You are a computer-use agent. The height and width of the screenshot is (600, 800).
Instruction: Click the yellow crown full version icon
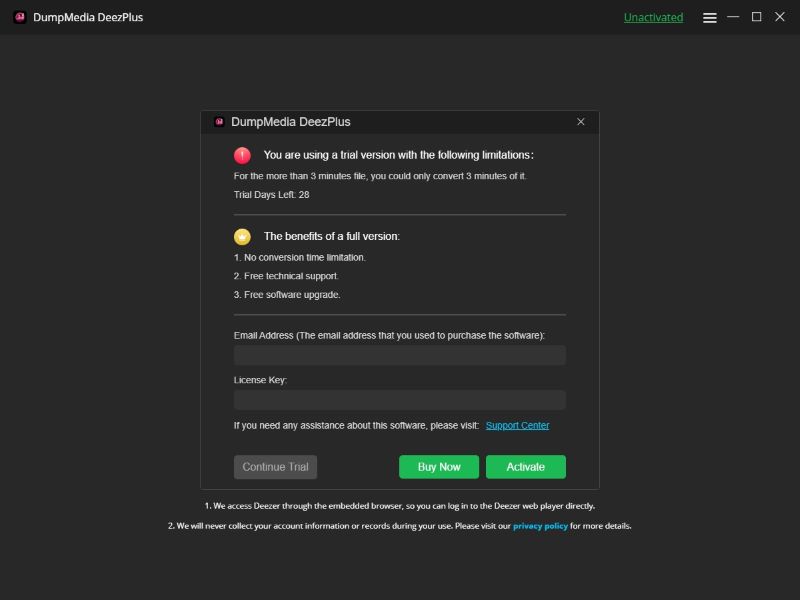242,237
